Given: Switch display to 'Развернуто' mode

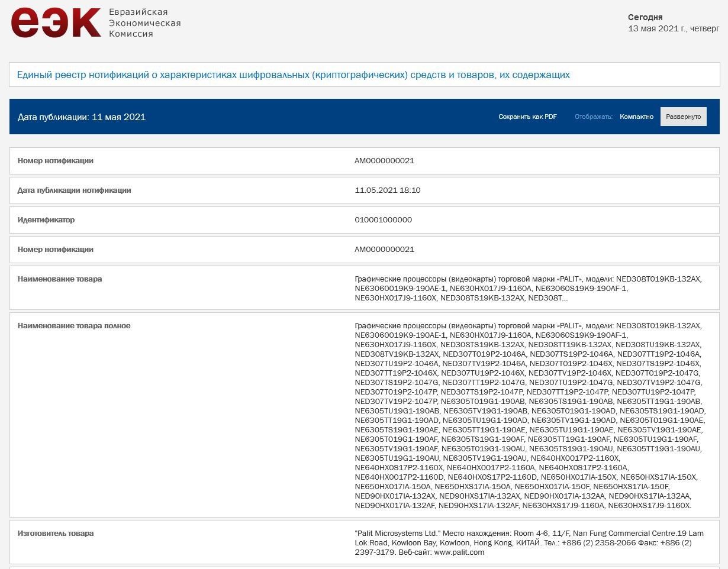Looking at the screenshot, I should point(684,117).
